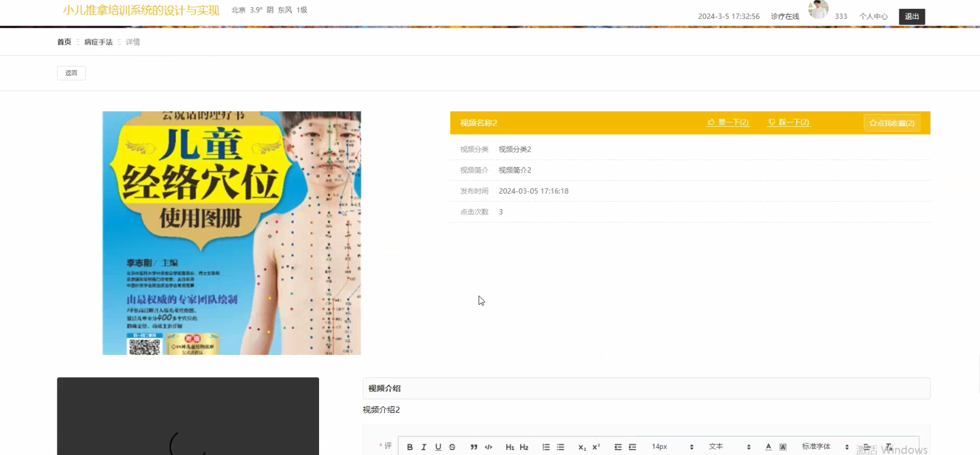The height and width of the screenshot is (455, 980).
Task: Click the user avatar picture
Action: point(818,9)
